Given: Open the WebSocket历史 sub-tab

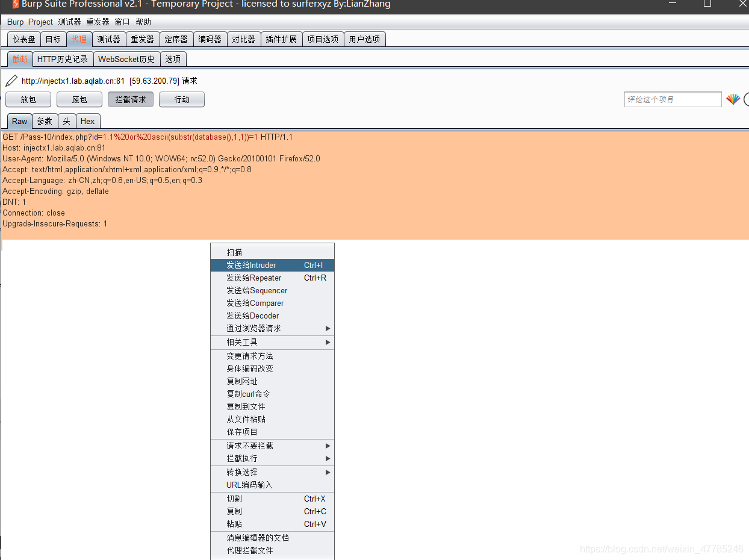Looking at the screenshot, I should pyautogui.click(x=126, y=59).
